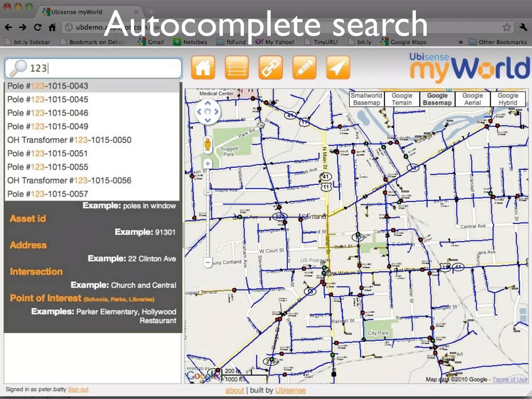Image resolution: width=532 pixels, height=399 pixels.
Task: Pan map down with bottom arrow
Action: click(208, 120)
